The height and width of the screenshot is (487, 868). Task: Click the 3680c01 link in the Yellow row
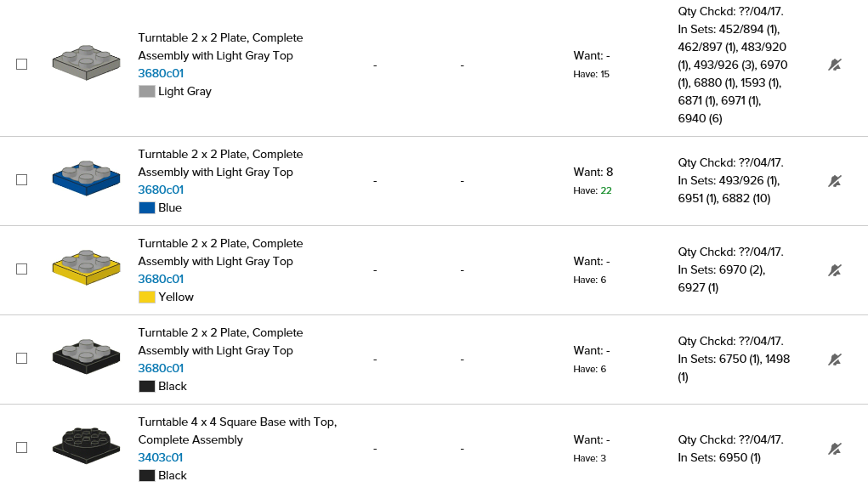point(161,279)
